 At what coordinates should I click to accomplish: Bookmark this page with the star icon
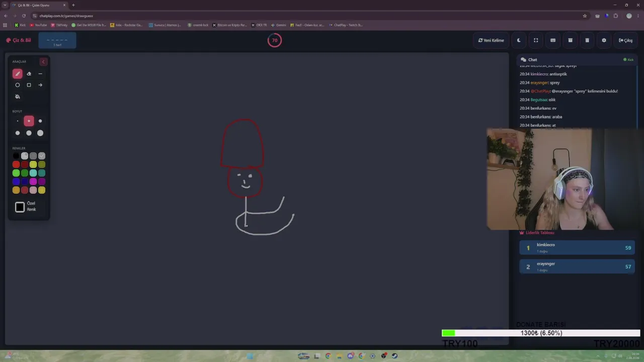point(585,16)
